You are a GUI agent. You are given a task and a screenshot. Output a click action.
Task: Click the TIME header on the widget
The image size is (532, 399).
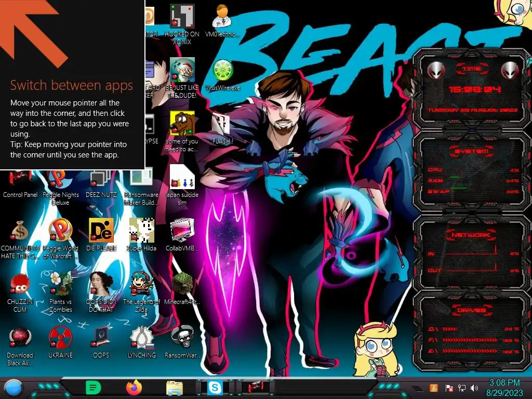tap(472, 68)
